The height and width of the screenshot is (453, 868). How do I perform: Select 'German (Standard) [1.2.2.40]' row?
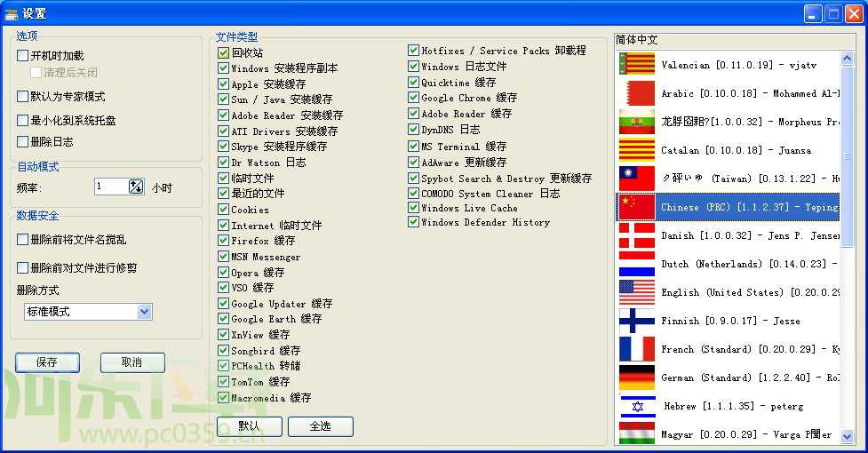(729, 377)
